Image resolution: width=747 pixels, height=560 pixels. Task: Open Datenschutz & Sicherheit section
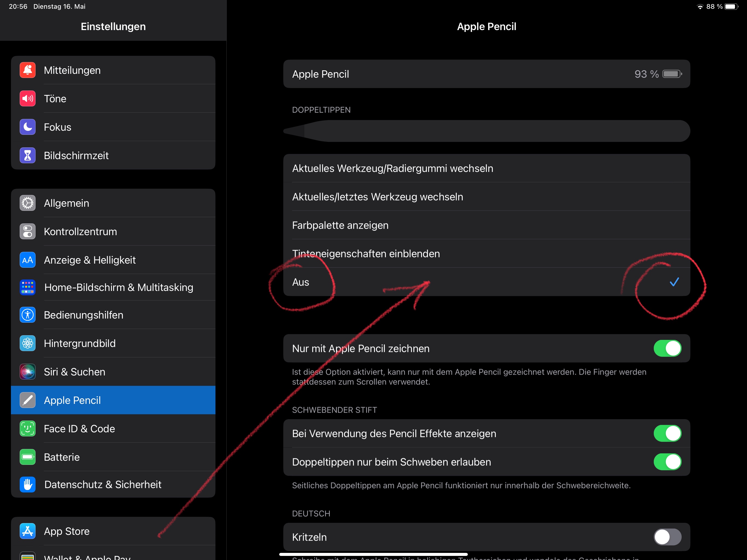tap(103, 484)
